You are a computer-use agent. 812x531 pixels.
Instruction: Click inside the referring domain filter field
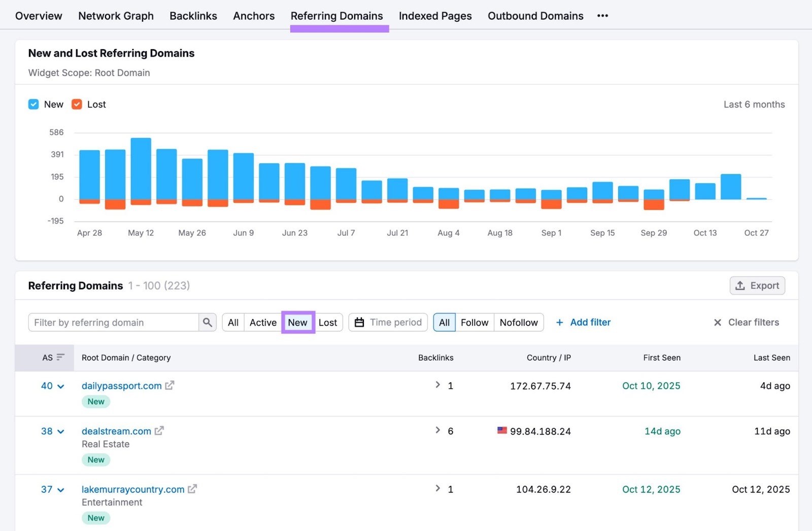pos(112,322)
